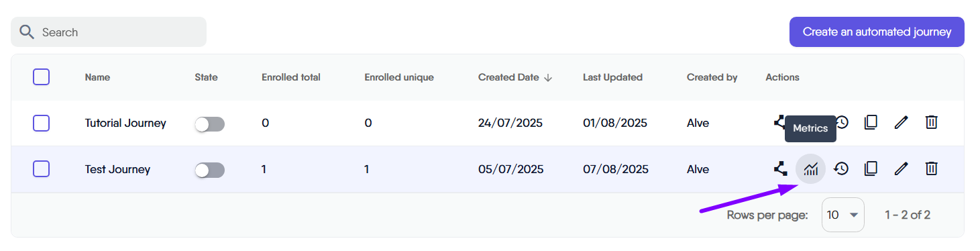Open the Rows per page dropdown
The height and width of the screenshot is (251, 980).
pyautogui.click(x=843, y=215)
